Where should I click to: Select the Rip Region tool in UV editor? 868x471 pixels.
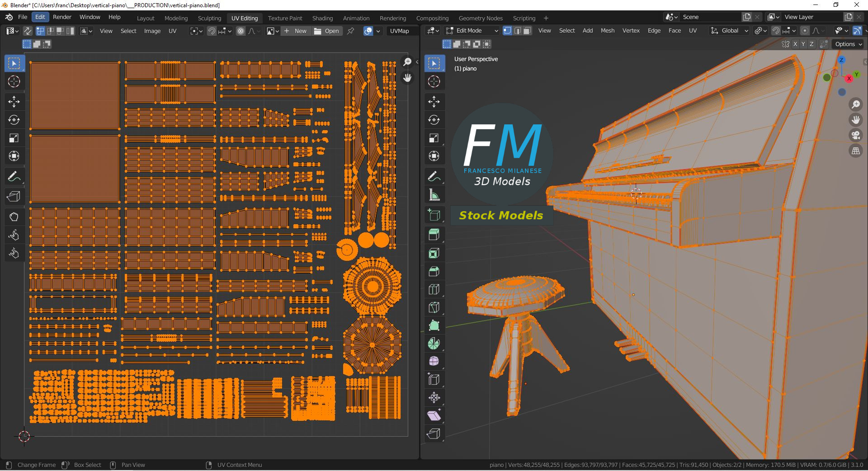[14, 197]
